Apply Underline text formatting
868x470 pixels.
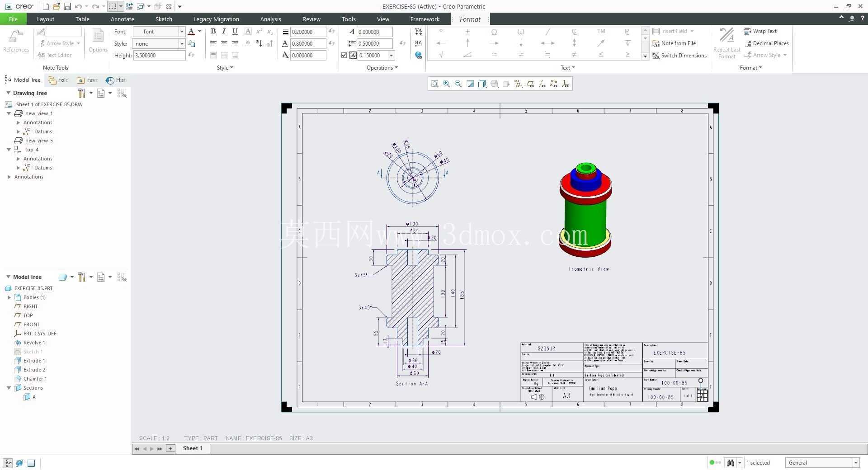(235, 31)
